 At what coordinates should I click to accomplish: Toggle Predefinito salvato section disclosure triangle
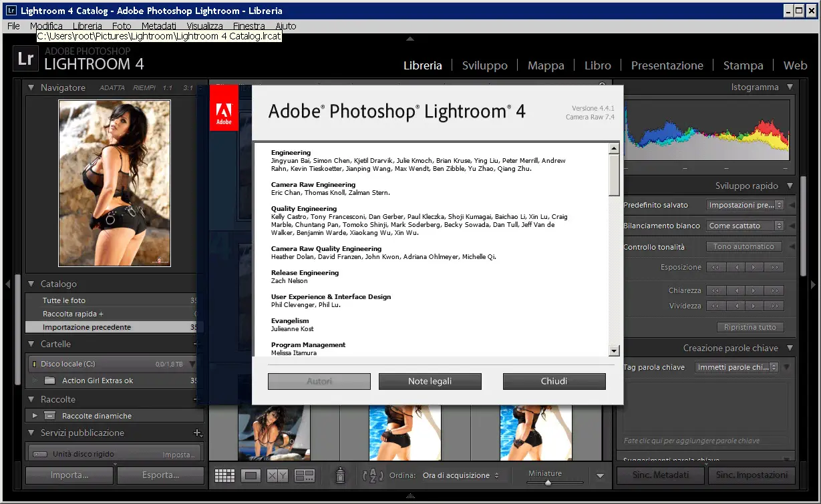792,206
